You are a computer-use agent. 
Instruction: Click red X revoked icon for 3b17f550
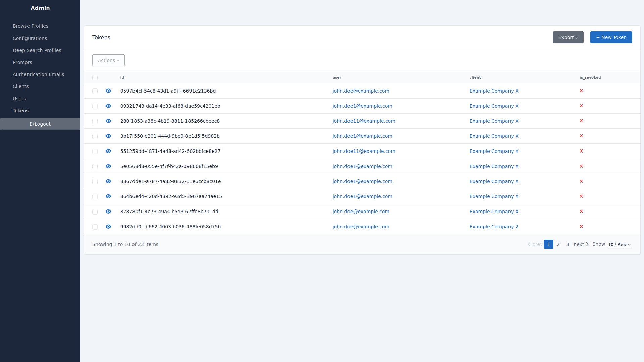[x=581, y=136]
